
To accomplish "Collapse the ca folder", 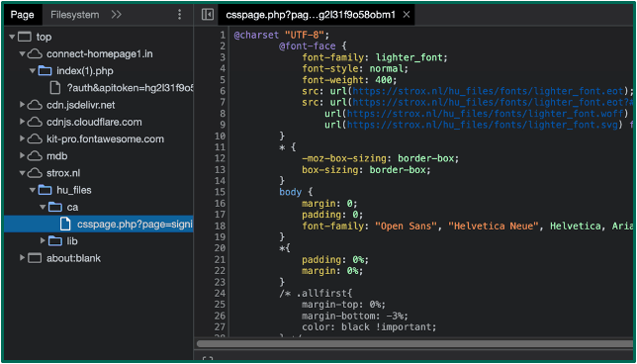I will (44, 207).
